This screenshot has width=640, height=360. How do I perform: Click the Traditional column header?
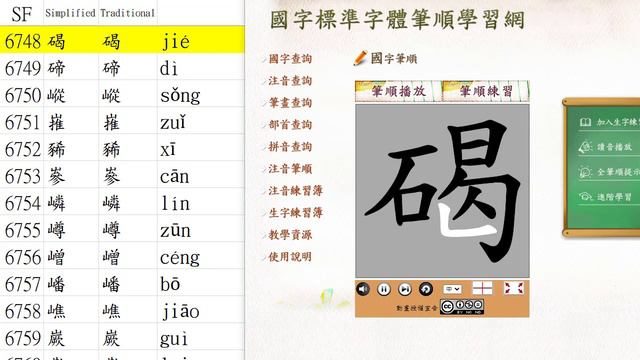click(x=128, y=13)
